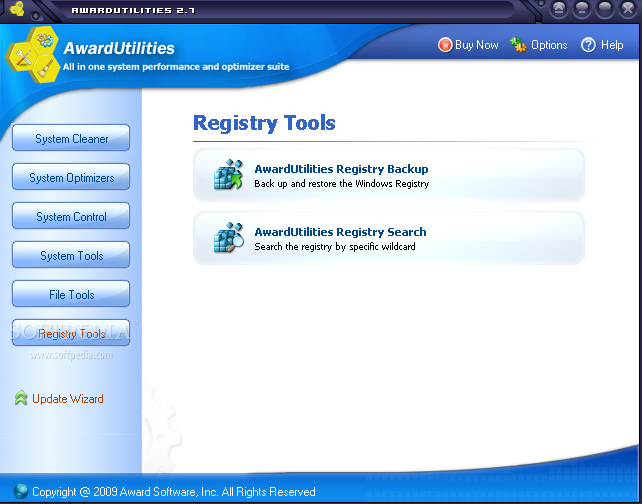
Task: Click the roll-up window button
Action: pyautogui.click(x=559, y=9)
